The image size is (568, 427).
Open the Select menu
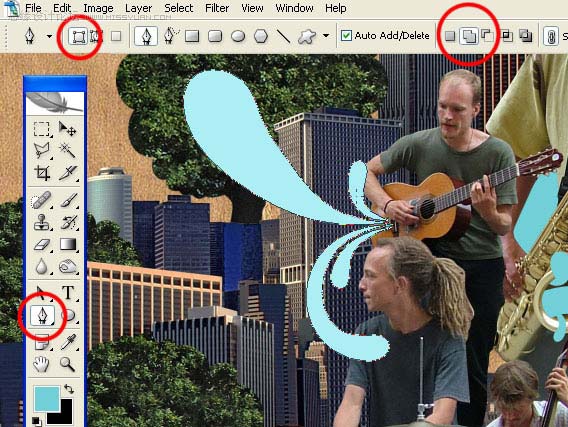pyautogui.click(x=179, y=8)
